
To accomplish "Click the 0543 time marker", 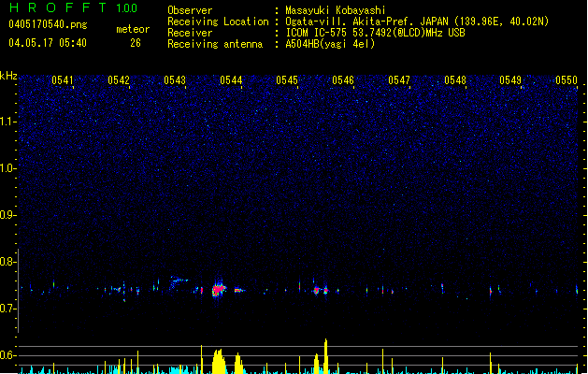I will tap(175, 80).
